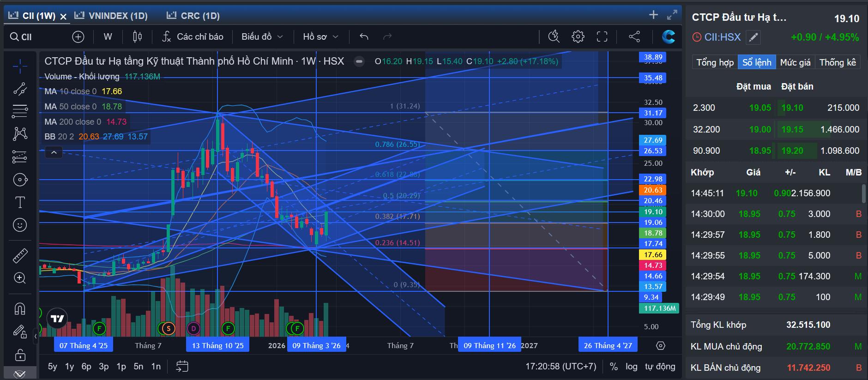868x380 pixels.
Task: Expand the chart panel with arrows icon
Action: [x=672, y=15]
